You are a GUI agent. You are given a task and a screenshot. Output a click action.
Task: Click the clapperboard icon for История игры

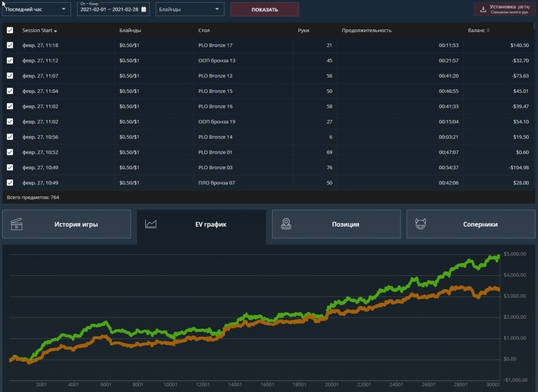(16, 224)
